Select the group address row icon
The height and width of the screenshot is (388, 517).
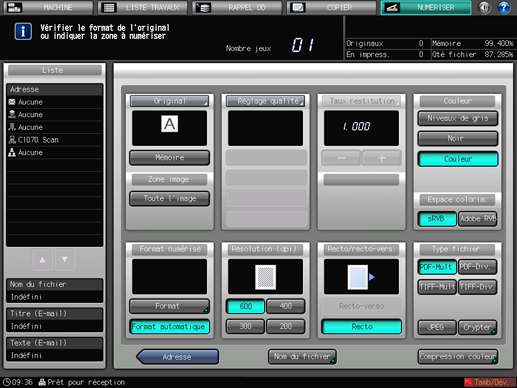tap(12, 153)
